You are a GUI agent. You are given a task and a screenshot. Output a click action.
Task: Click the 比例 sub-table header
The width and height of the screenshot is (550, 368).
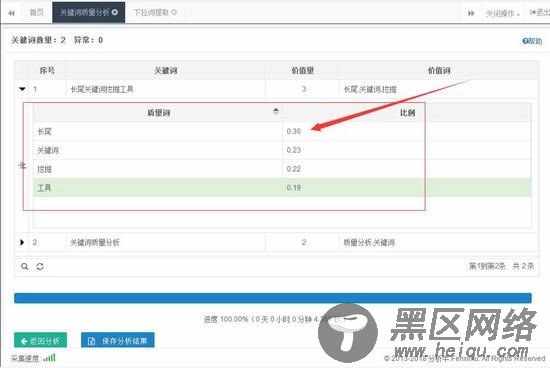pyautogui.click(x=408, y=113)
